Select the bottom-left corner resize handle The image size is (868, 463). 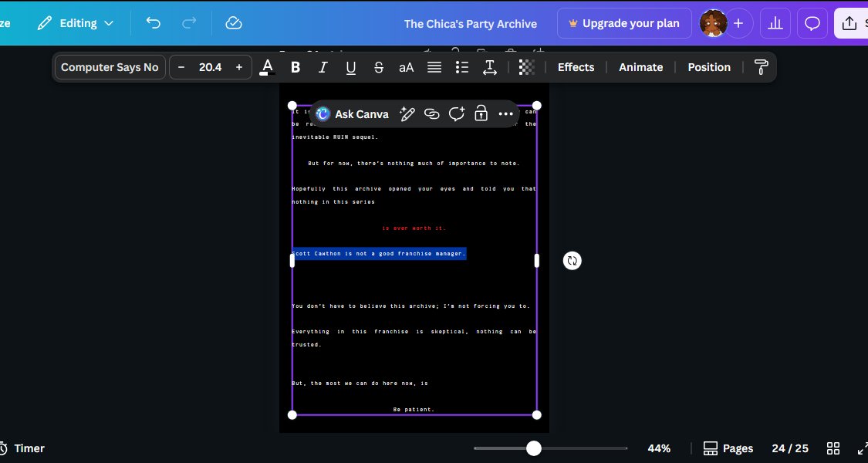tap(292, 415)
